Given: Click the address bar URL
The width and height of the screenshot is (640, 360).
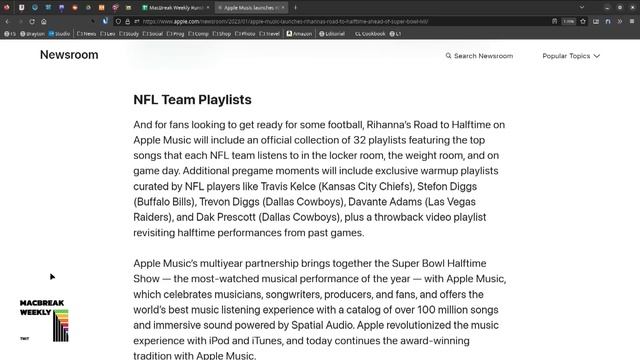Looking at the screenshot, I should (285, 21).
